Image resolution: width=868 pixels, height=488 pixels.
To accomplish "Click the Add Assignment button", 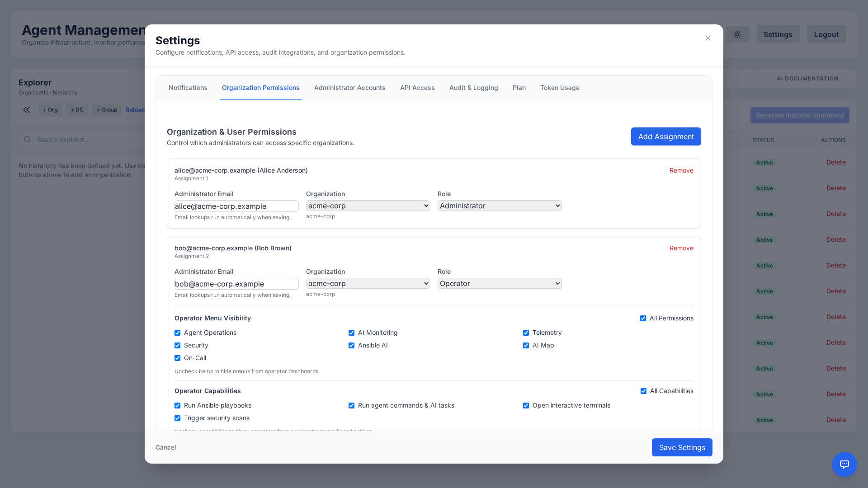I will (666, 136).
